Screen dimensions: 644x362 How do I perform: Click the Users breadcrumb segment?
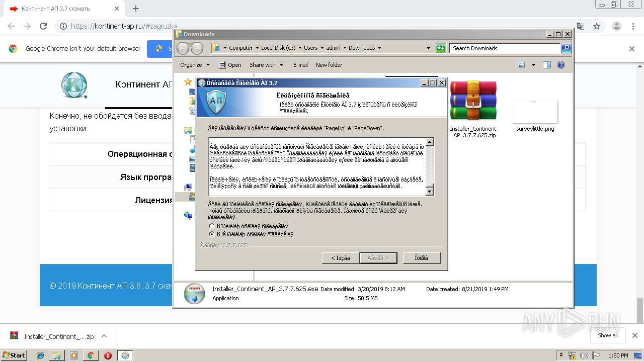coord(310,48)
